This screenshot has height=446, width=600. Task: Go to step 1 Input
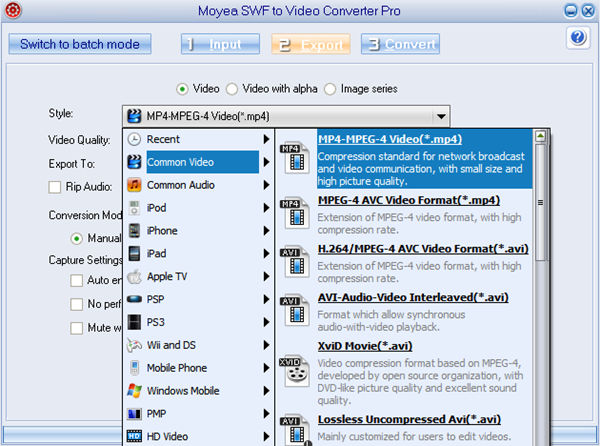coord(220,44)
